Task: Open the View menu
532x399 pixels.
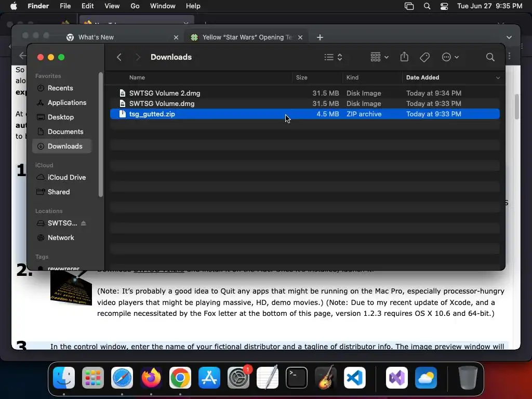Action: tap(112, 6)
